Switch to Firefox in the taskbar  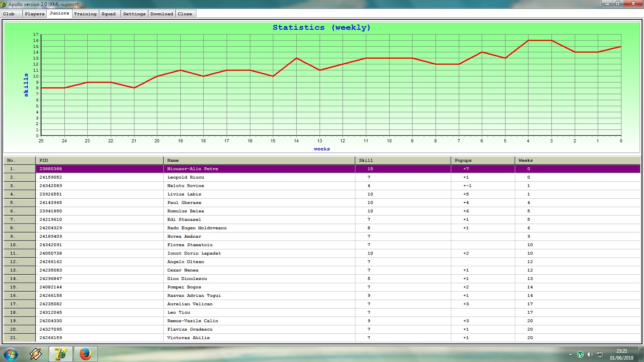(85, 354)
